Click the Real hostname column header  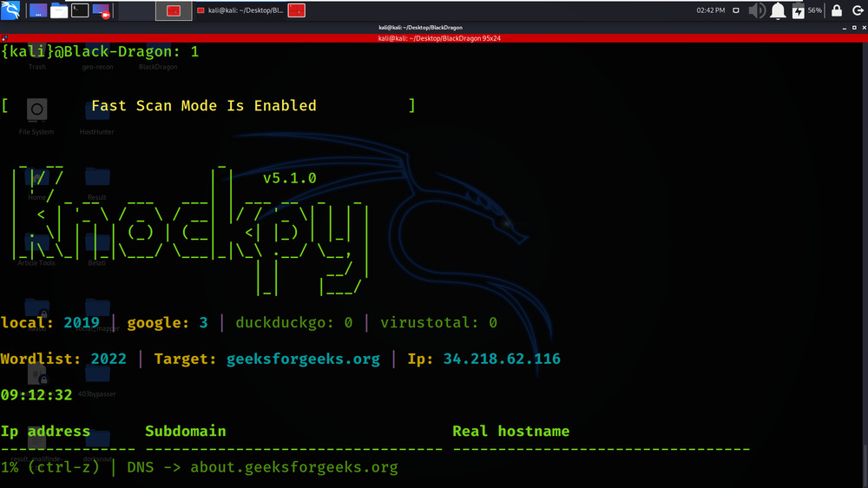tap(511, 432)
